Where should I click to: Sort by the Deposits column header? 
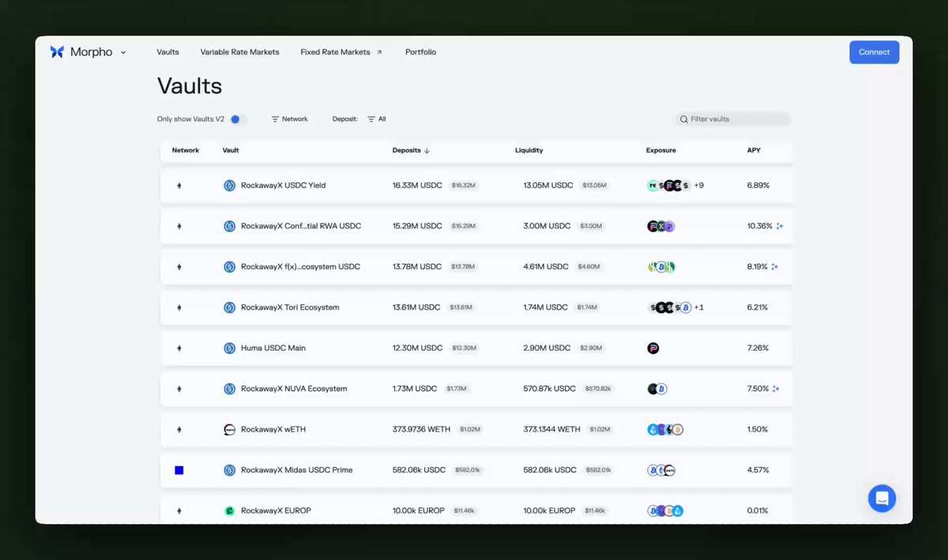point(411,150)
